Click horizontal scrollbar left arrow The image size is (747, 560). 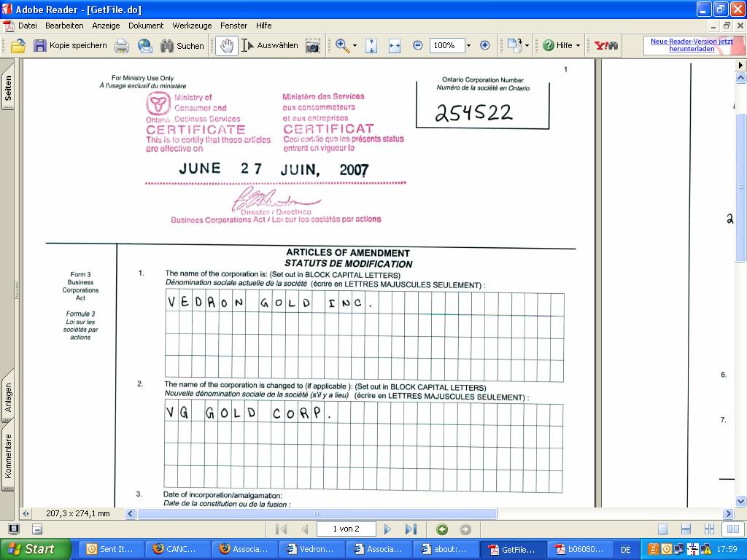click(x=131, y=514)
